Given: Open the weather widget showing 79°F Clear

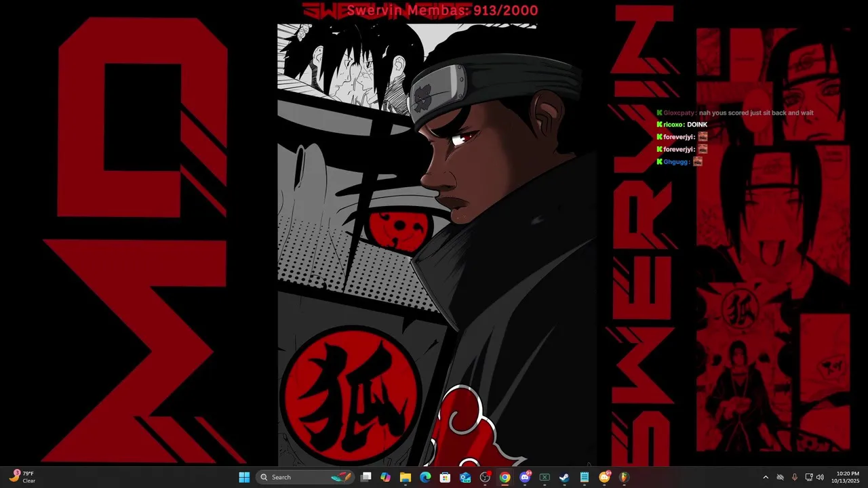Looking at the screenshot, I should [22, 477].
